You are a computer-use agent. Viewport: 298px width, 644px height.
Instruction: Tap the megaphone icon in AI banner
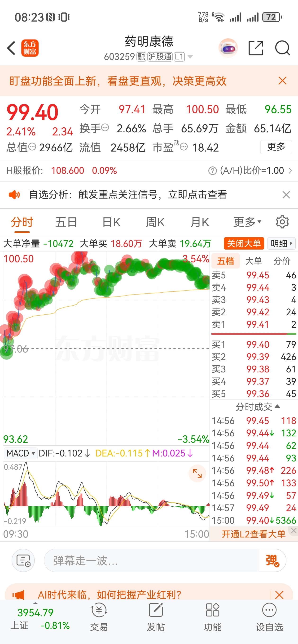[x=18, y=595]
